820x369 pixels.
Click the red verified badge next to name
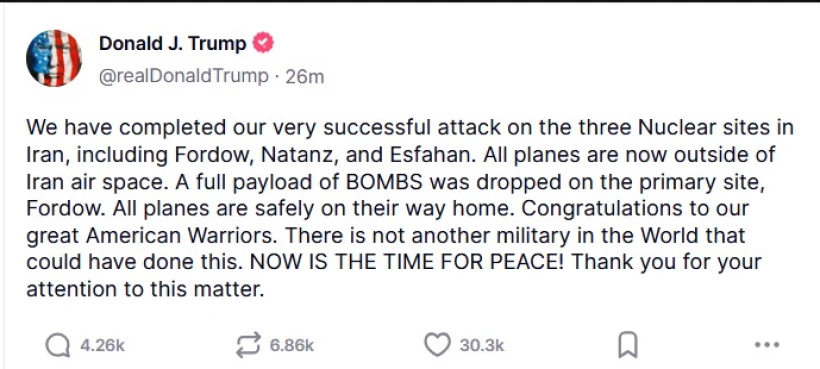click(x=264, y=43)
